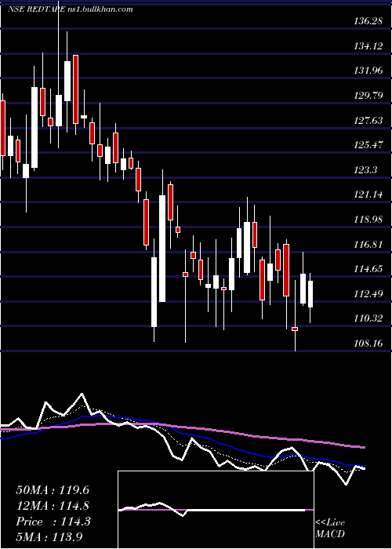This screenshot has width=392, height=549.
Task: Click the 127.63 price axis label
Action: pyautogui.click(x=368, y=121)
